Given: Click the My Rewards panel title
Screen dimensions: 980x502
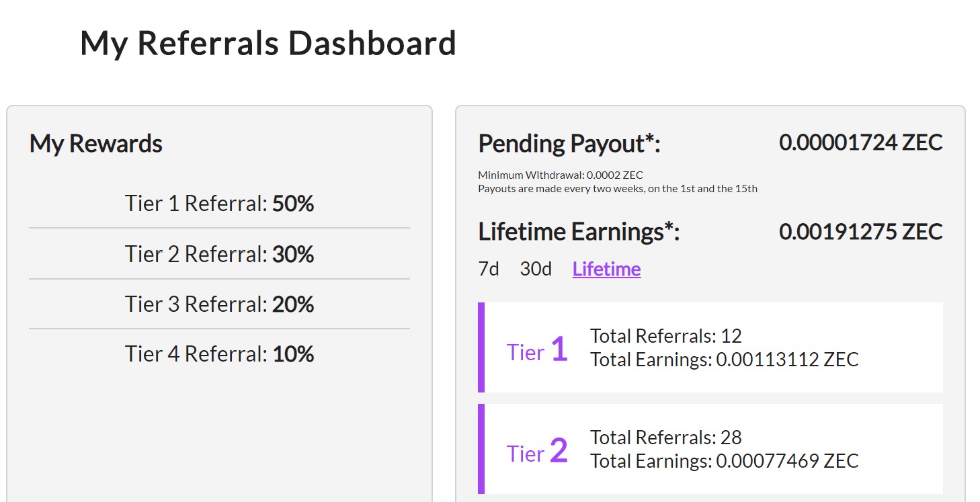Looking at the screenshot, I should click(96, 144).
